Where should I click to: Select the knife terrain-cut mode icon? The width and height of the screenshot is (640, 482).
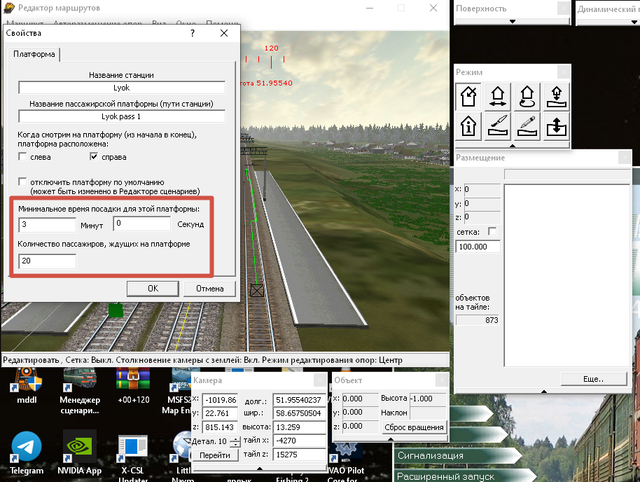click(x=498, y=126)
